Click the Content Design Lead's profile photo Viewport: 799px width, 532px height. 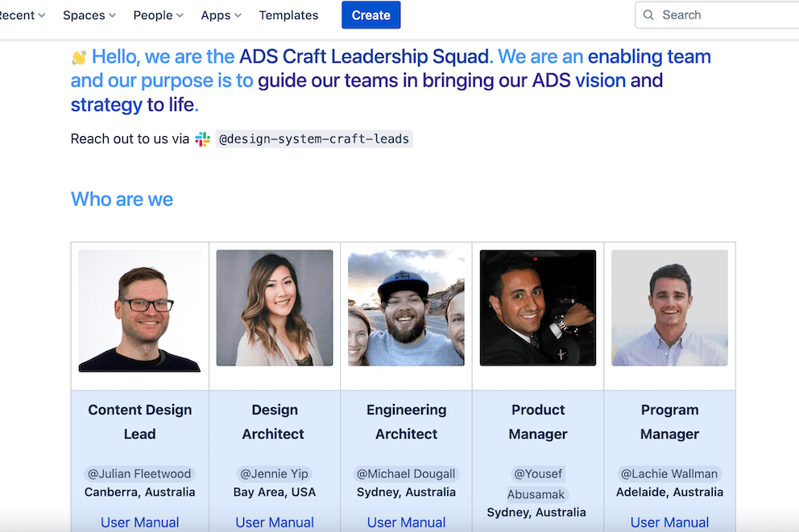pyautogui.click(x=139, y=309)
